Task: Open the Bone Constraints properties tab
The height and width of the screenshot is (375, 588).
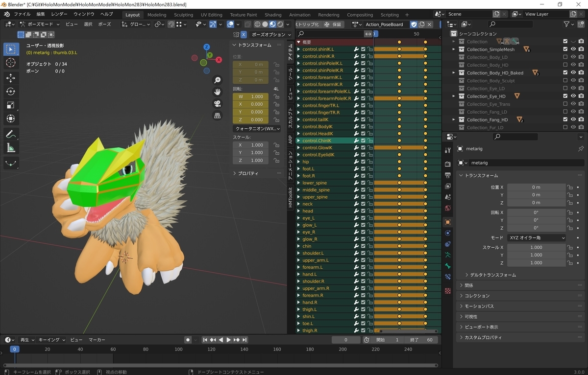Action: click(x=448, y=277)
